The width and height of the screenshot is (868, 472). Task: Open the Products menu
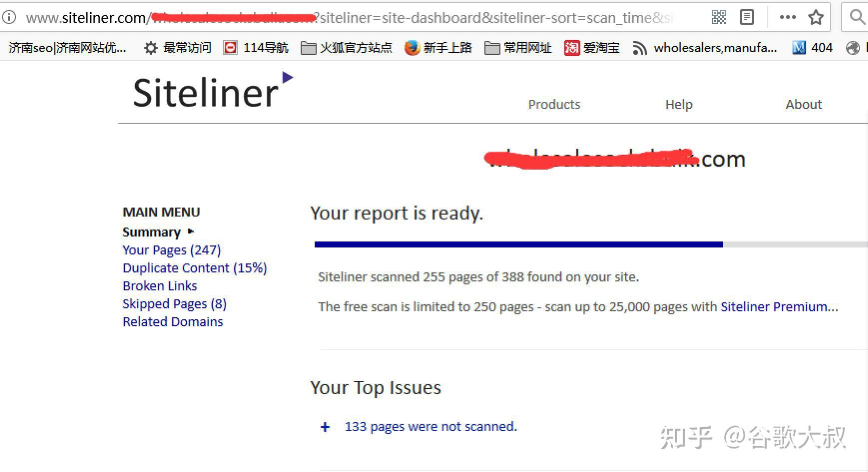coord(554,104)
